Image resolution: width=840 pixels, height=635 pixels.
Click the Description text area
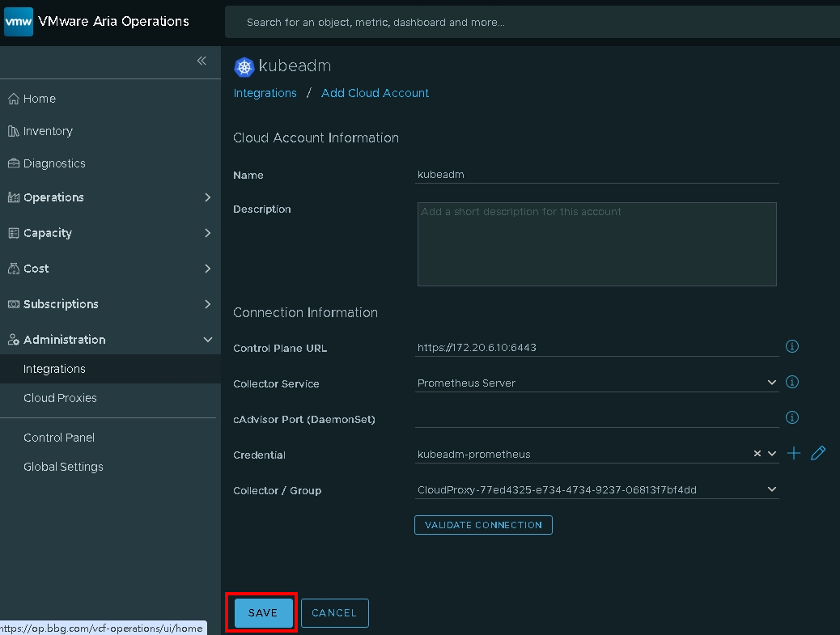pyautogui.click(x=596, y=244)
